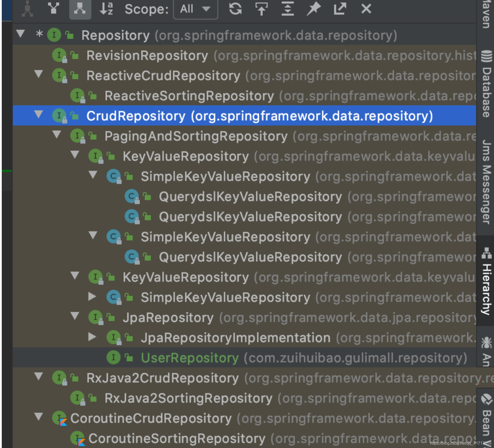
Task: Select the RxJava2SortingRepository row
Action: point(244,398)
